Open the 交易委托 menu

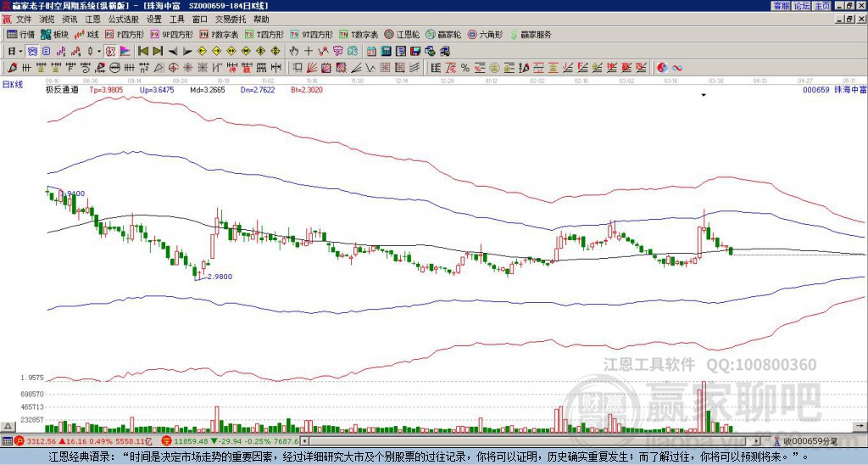point(231,20)
